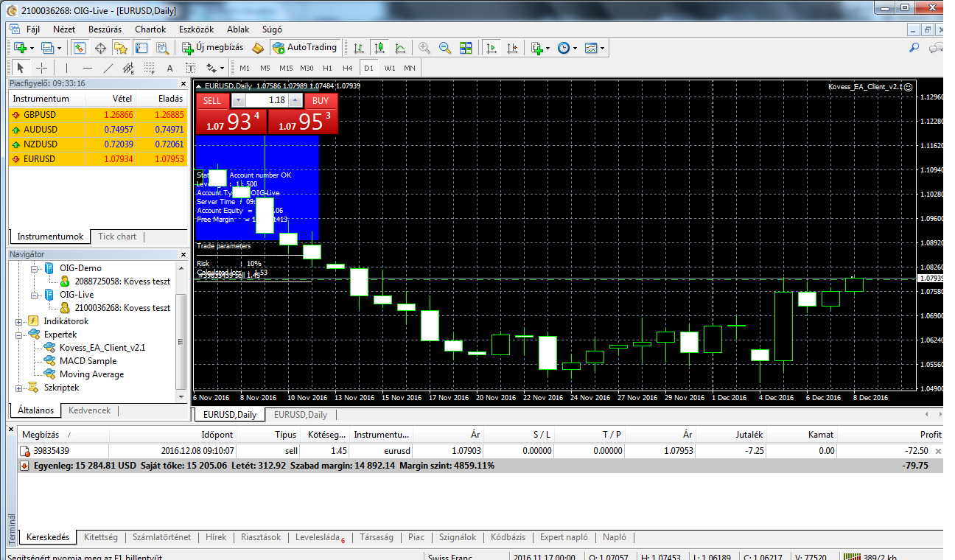Switch timeframe to M5
This screenshot has width=955, height=560.
click(265, 68)
